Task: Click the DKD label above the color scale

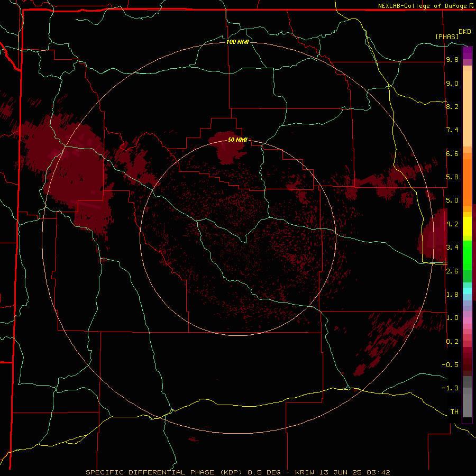Action: tap(464, 32)
